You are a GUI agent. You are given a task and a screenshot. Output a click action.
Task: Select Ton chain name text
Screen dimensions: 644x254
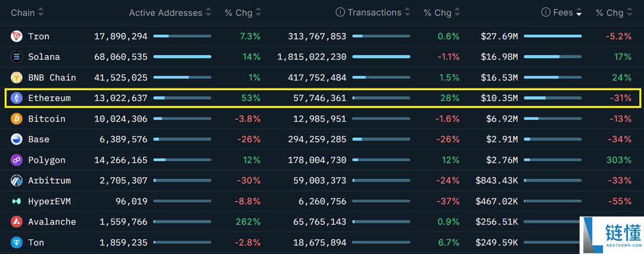click(36, 242)
